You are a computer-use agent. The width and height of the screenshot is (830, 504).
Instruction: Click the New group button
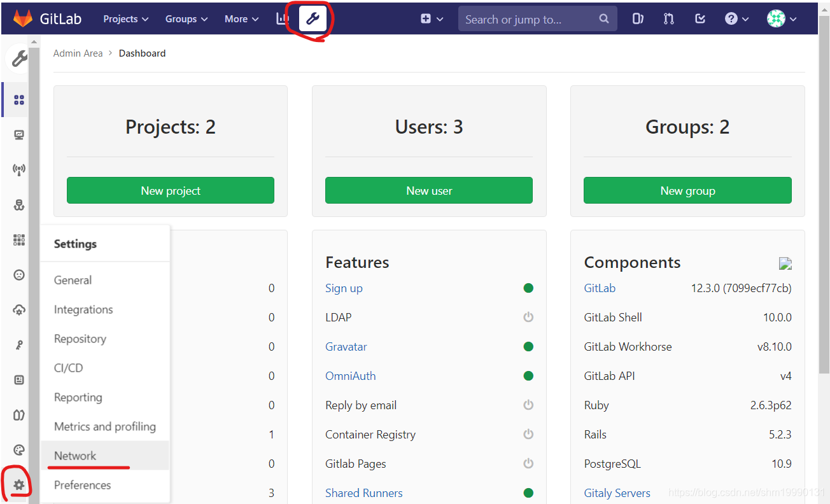687,190
